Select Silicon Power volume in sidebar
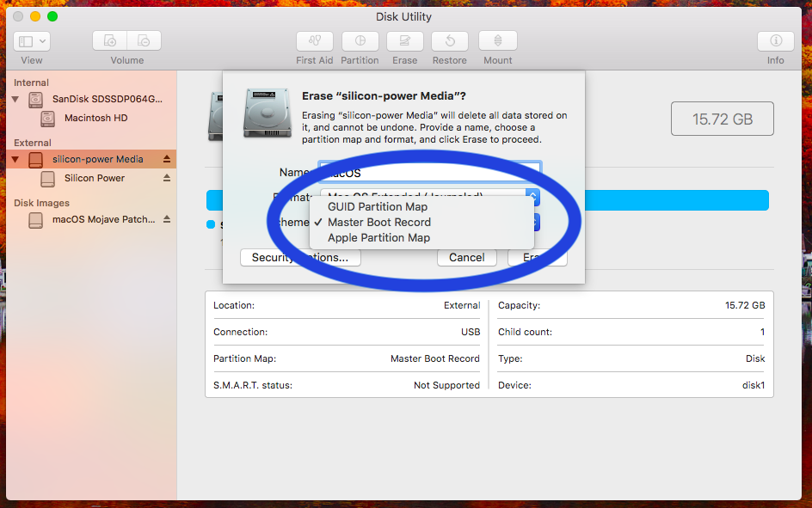 pos(95,178)
